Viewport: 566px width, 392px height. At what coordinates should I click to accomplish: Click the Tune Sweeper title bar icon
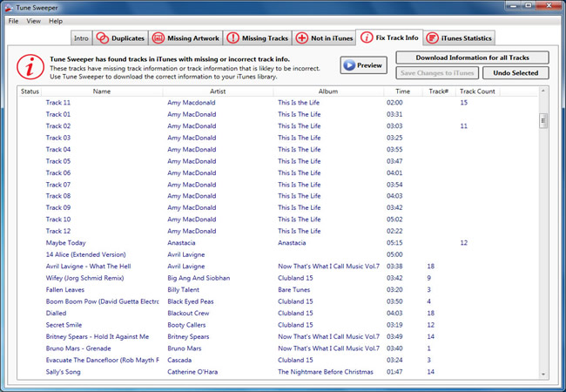pyautogui.click(x=9, y=8)
